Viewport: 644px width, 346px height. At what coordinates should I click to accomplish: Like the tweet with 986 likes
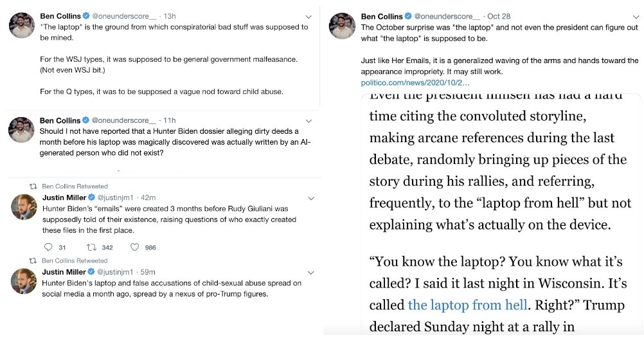135,247
